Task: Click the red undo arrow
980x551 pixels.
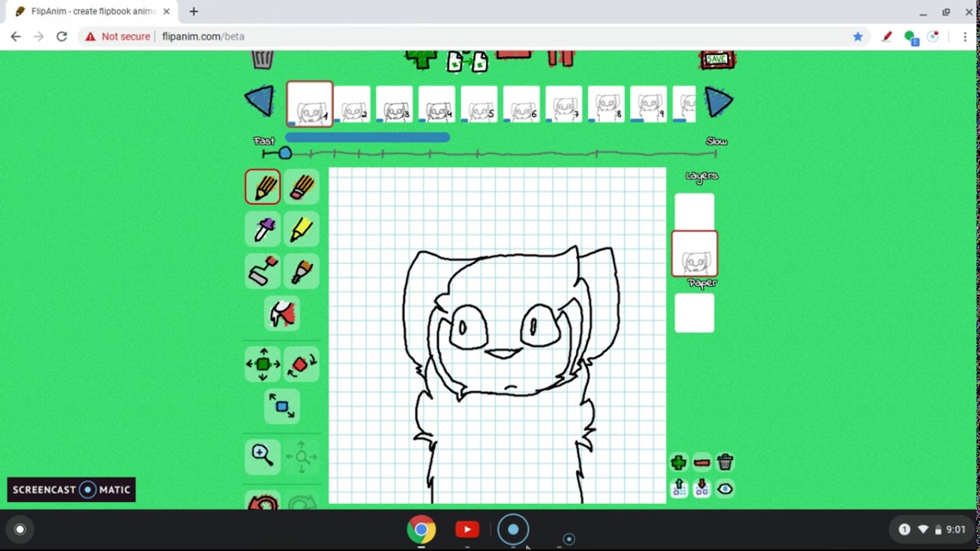Action: [263, 502]
